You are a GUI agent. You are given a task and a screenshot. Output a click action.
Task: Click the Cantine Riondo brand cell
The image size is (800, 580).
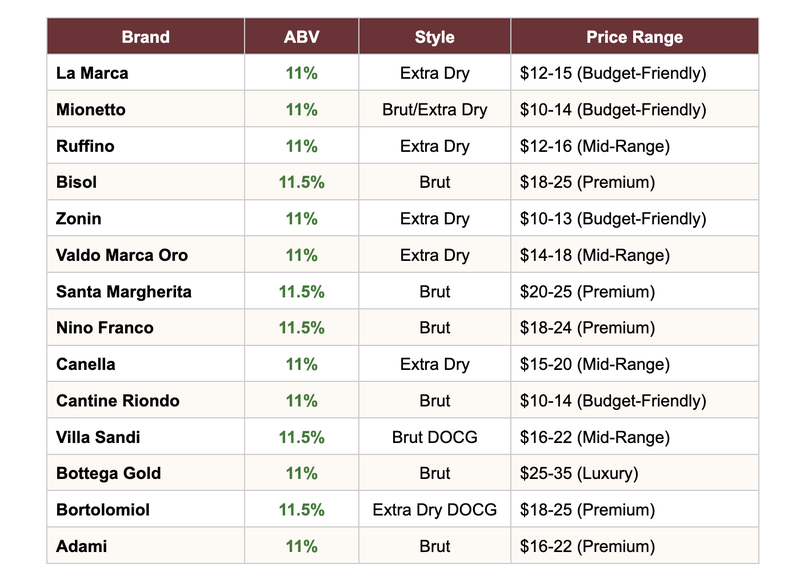[x=118, y=400]
